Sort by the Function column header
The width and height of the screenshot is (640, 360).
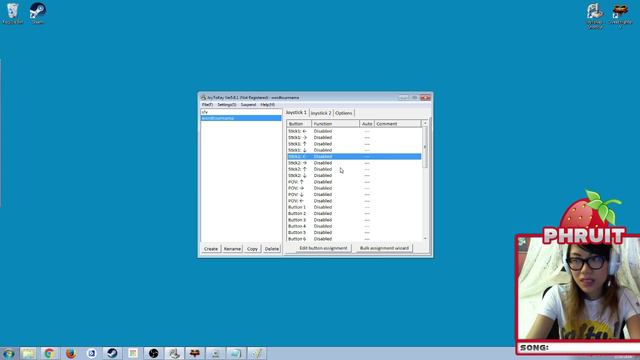point(336,124)
